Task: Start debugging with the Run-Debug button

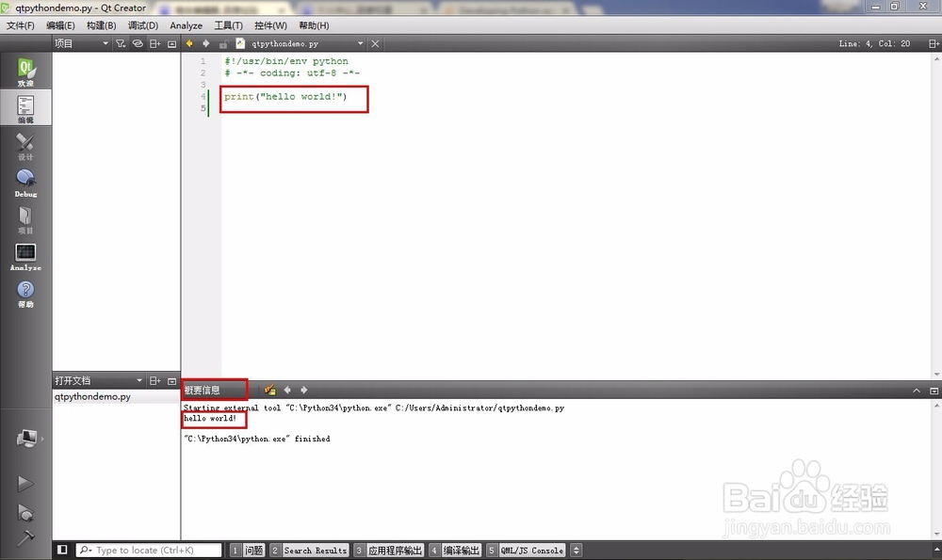Action: click(25, 513)
